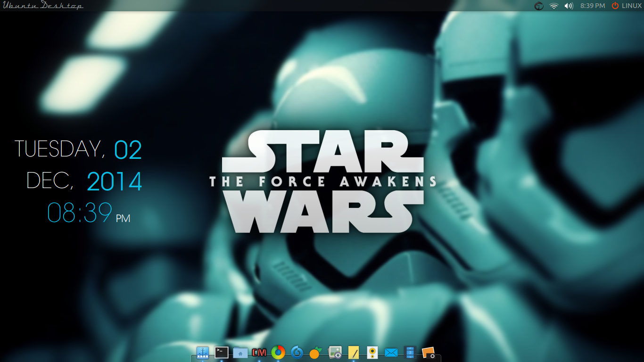Click the Ubuntu Desktop panel title
The width and height of the screenshot is (644, 362).
pos(43,6)
